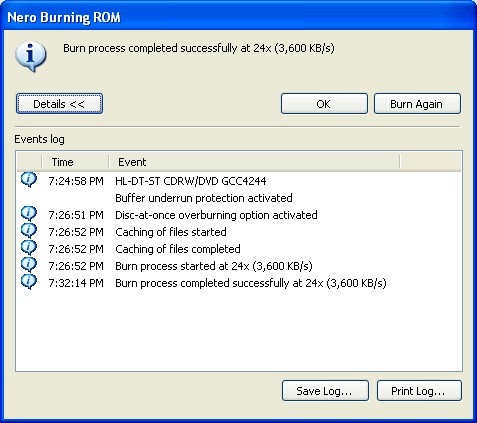Click info icon for Caching of files started

(29, 231)
